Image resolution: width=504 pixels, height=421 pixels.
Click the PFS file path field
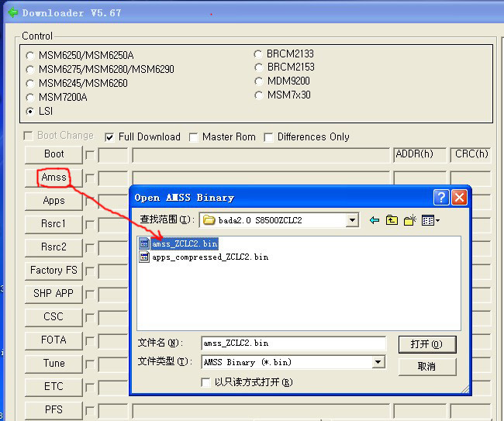(x=261, y=411)
